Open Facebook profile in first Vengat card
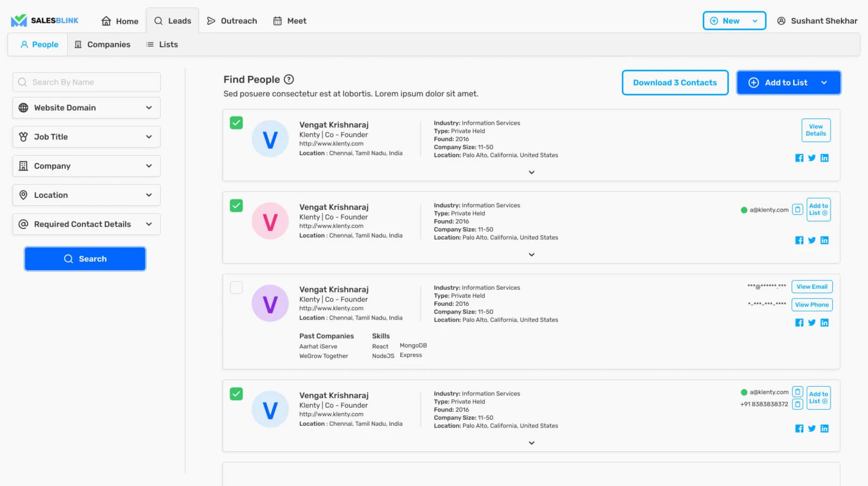This screenshot has width=868, height=486. tap(799, 158)
